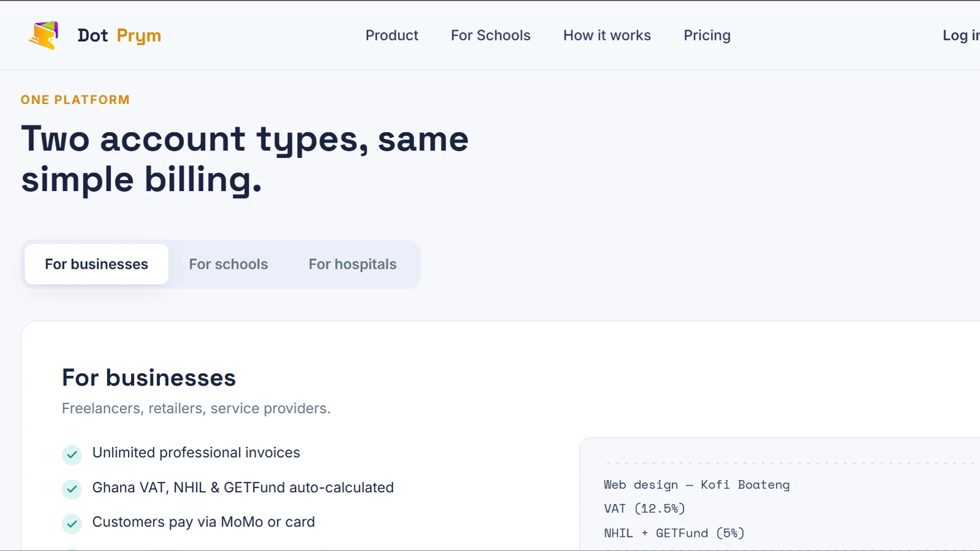Switch to the For schools tab
The image size is (980, 551).
tap(228, 264)
